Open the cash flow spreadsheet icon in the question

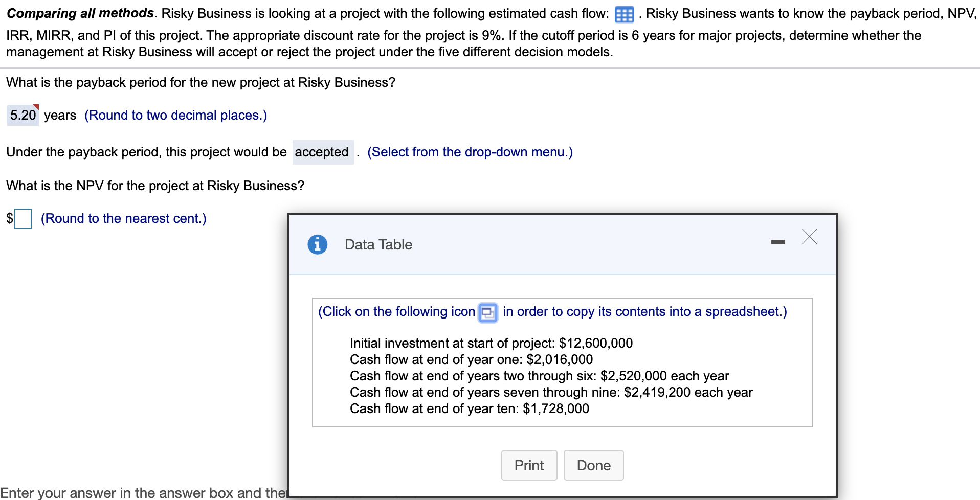[623, 14]
